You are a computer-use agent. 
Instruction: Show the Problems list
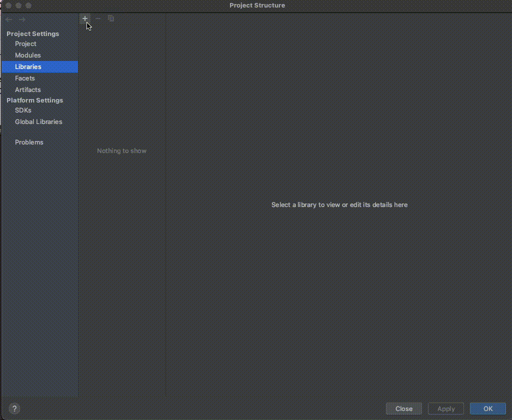click(29, 142)
